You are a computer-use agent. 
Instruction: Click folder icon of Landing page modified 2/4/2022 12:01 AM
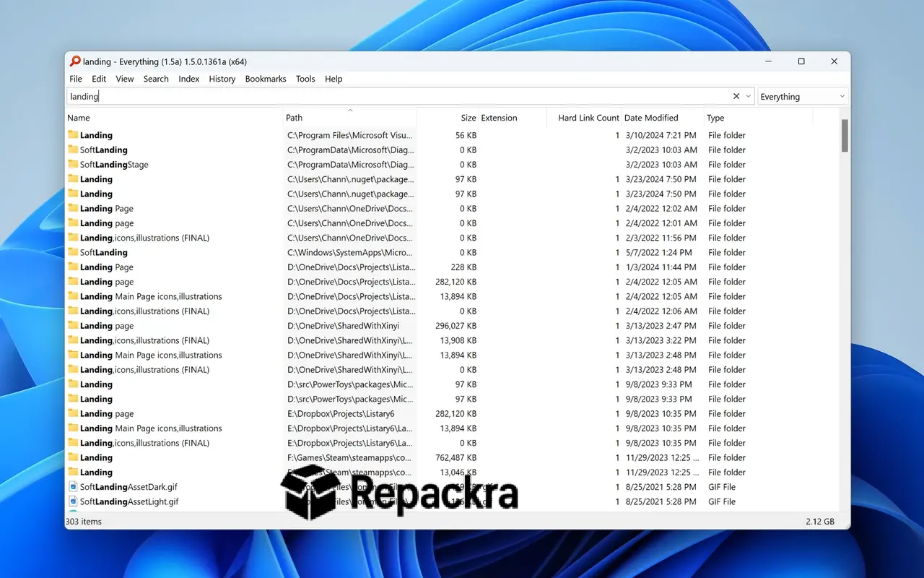(73, 223)
